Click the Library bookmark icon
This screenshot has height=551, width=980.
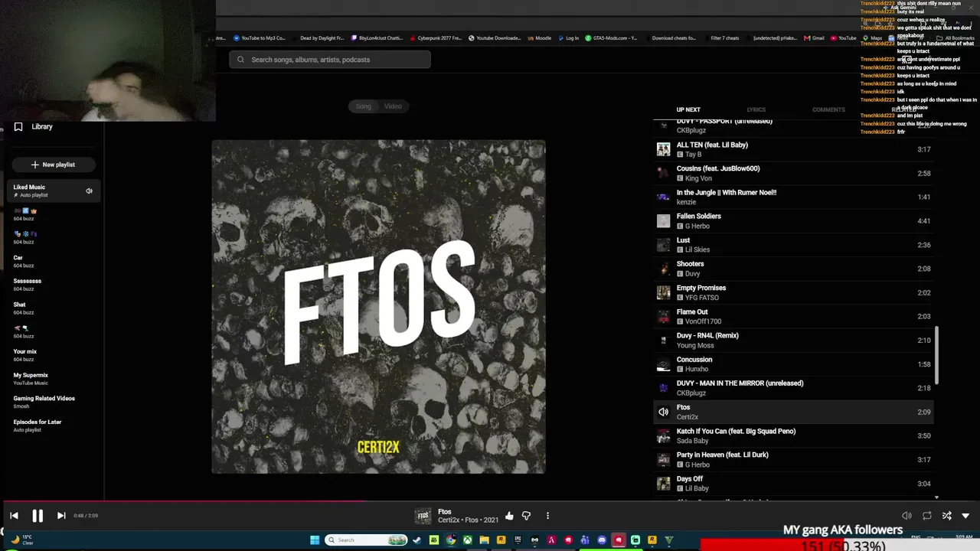(x=18, y=127)
